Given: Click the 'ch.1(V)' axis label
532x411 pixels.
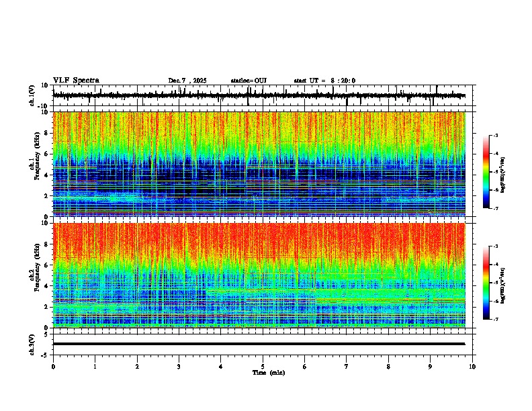Looking at the screenshot, I should tap(32, 95).
